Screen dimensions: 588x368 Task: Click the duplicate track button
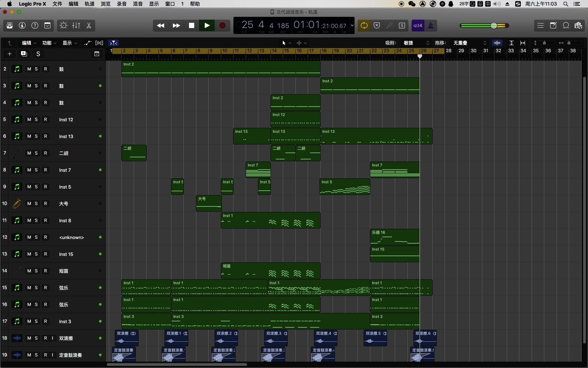point(24,54)
